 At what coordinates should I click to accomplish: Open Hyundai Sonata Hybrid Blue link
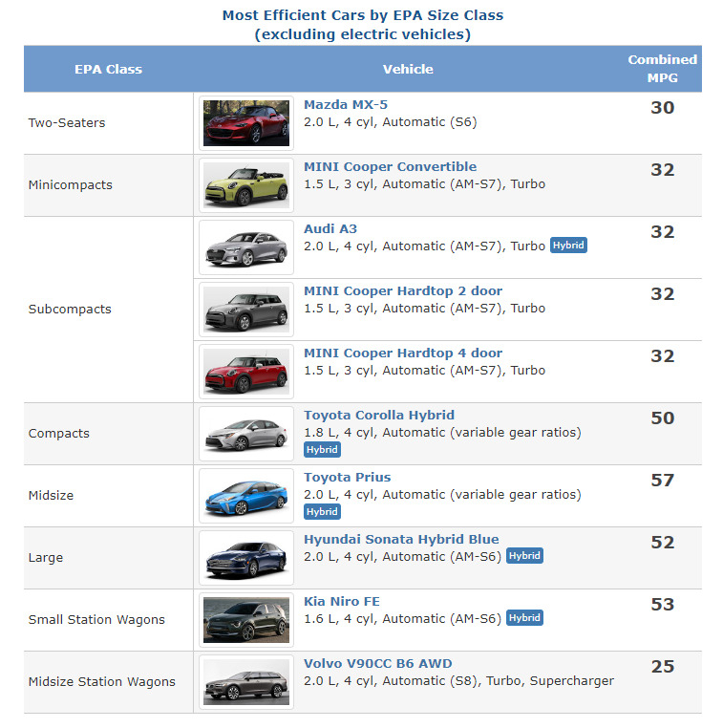click(x=401, y=540)
